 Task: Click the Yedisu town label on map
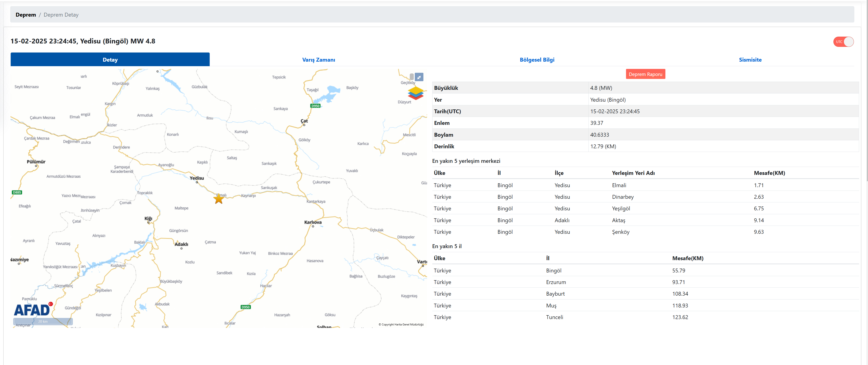[197, 178]
